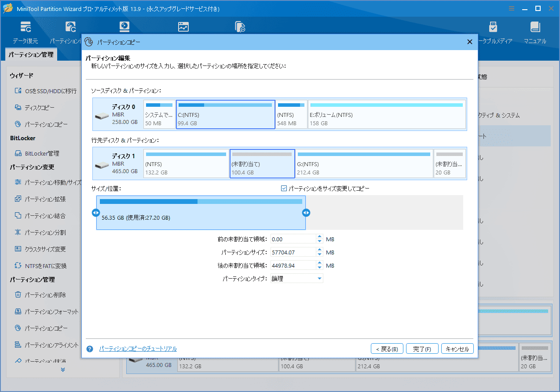Click OSをSSD/HDDに移行 sidebar icon
Screen dimensions: 560x392
coord(18,91)
